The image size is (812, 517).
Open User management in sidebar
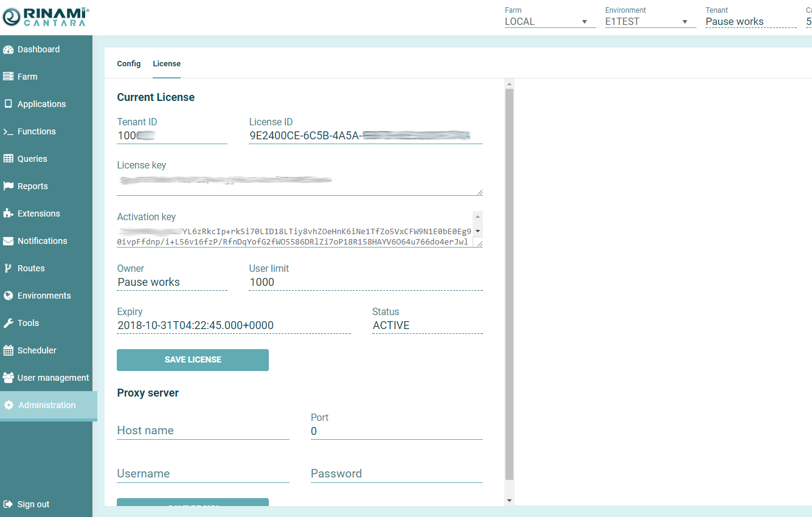[x=53, y=378]
